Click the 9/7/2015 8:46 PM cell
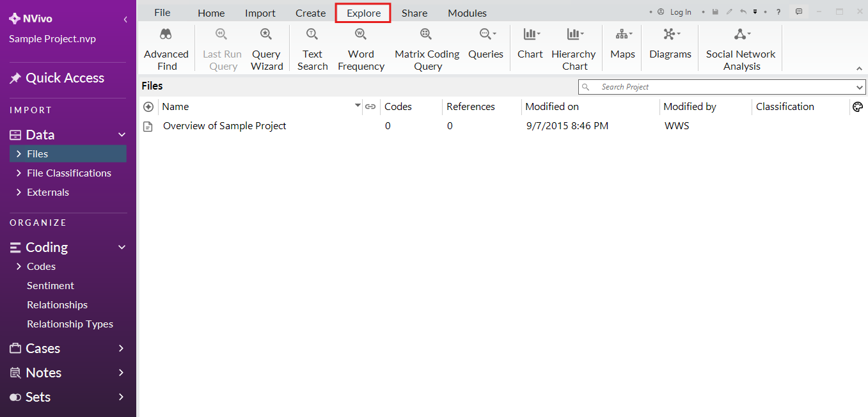Screen dimensions: 868x417 point(567,126)
